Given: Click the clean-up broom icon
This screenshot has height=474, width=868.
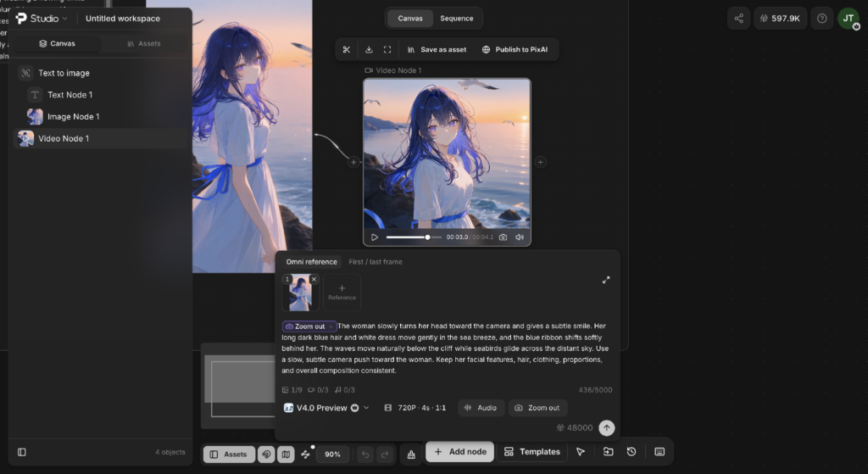Looking at the screenshot, I should coord(411,454).
